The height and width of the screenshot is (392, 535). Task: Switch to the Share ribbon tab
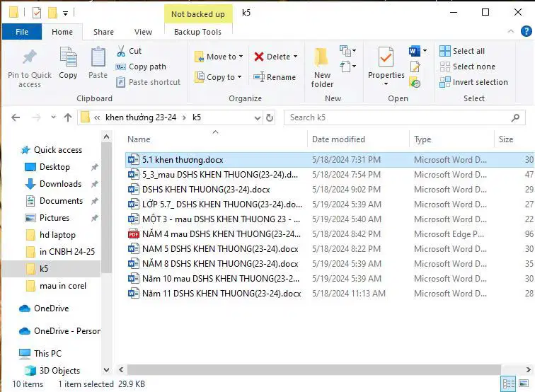click(x=103, y=32)
